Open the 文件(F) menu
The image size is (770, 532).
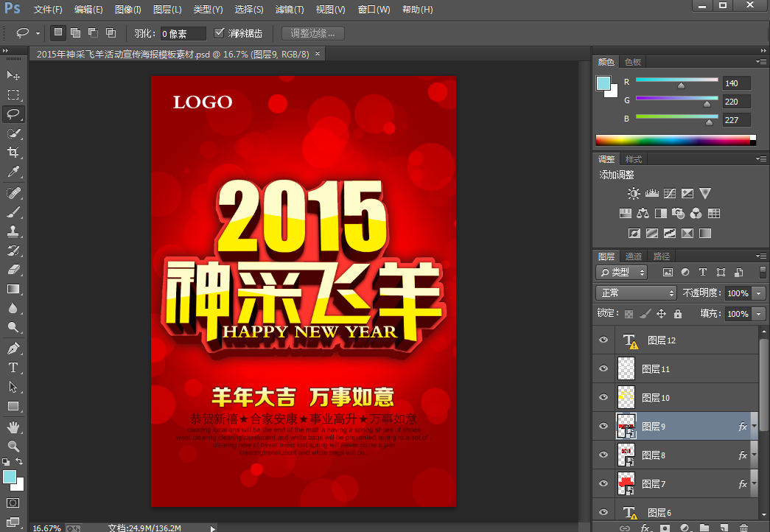click(x=48, y=10)
